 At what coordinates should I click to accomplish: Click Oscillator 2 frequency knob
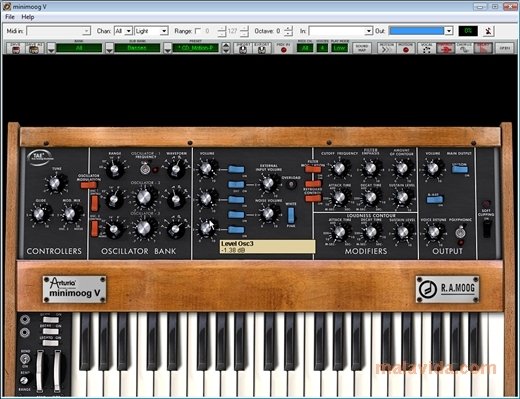coord(144,197)
